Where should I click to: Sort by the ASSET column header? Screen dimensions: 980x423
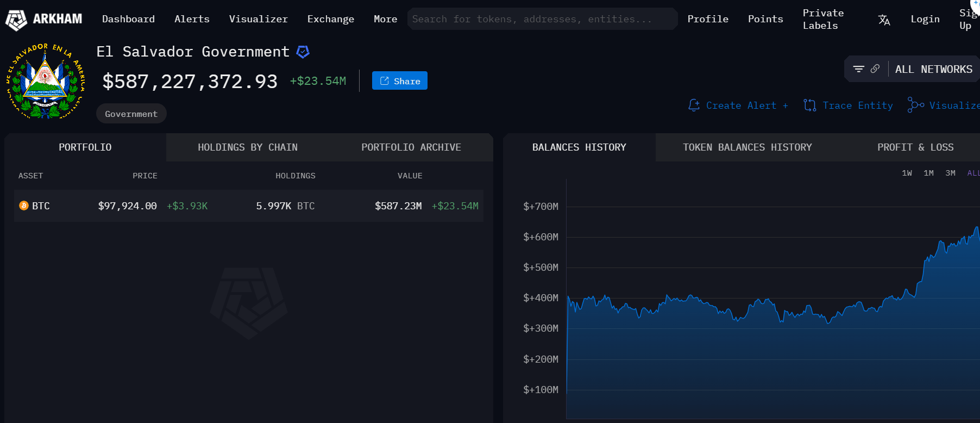30,176
